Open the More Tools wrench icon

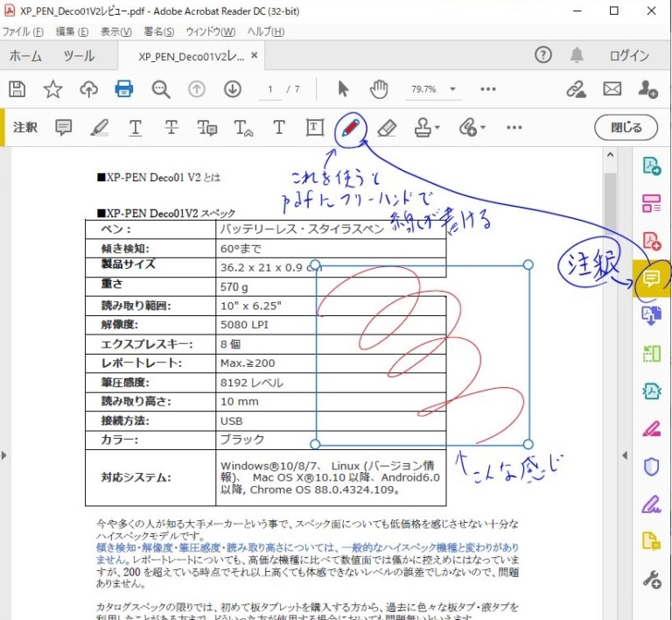click(x=651, y=579)
